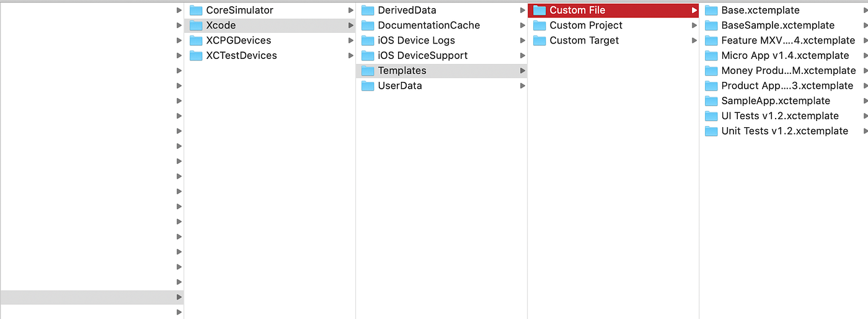
Task: Select the SampleApp.xctemplate name
Action: [x=776, y=101]
